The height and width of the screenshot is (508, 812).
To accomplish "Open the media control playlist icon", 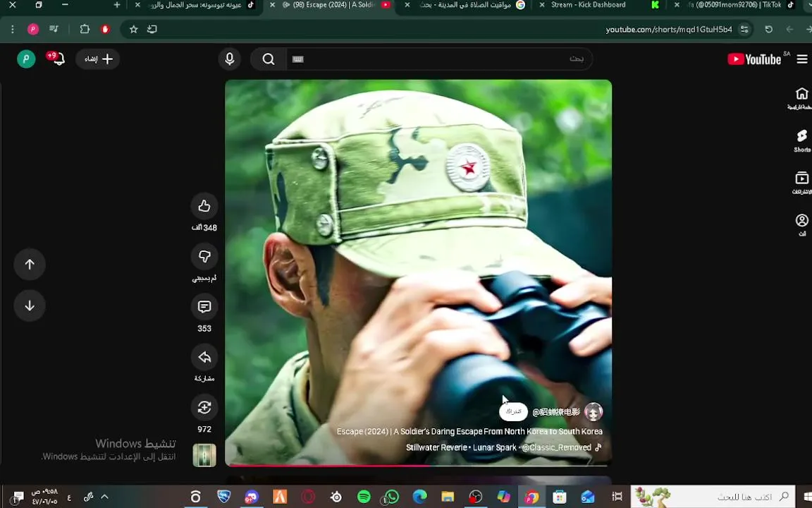I will (x=54, y=30).
